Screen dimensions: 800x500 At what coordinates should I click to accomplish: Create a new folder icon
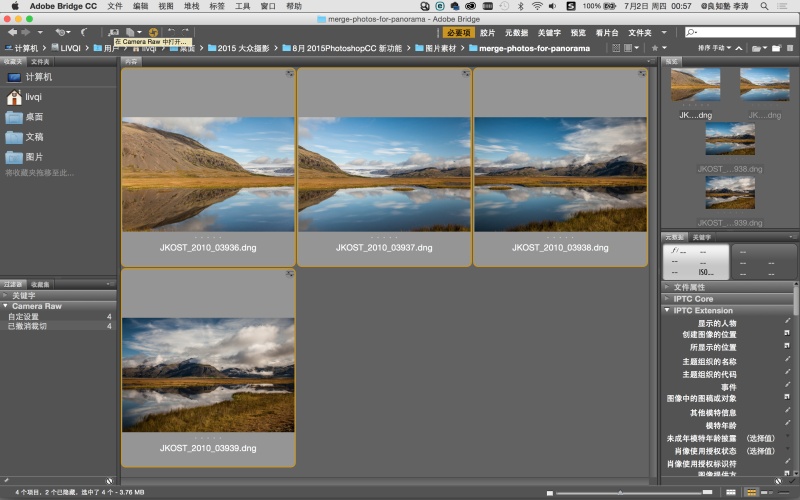click(x=777, y=48)
